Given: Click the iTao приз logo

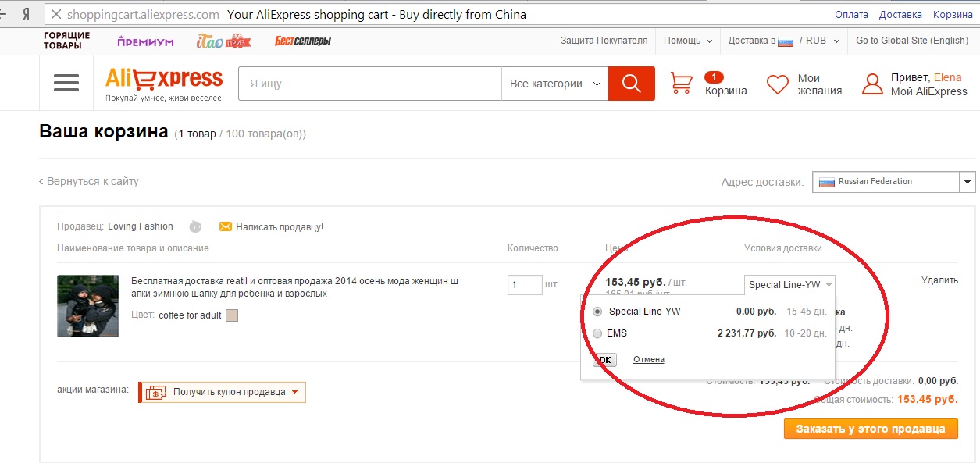Looking at the screenshot, I should click(223, 41).
